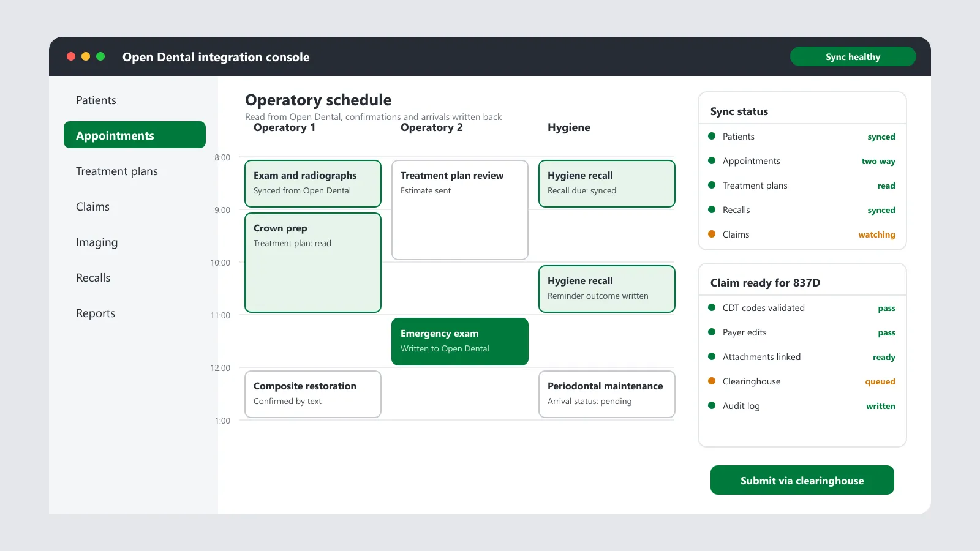This screenshot has height=551, width=980.
Task: Click the Clearinghouse queued row
Action: click(x=802, y=381)
